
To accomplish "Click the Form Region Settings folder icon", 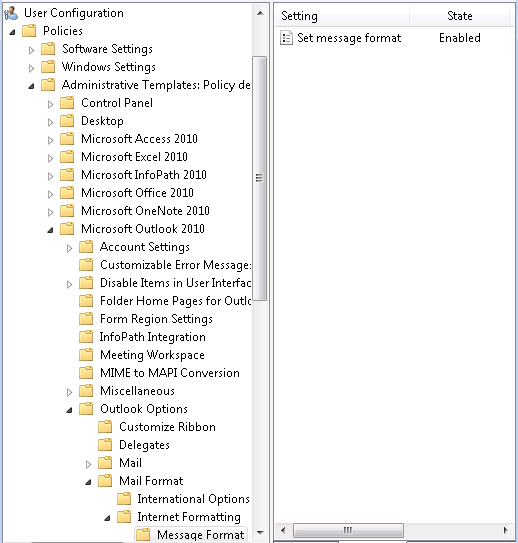I will coord(86,319).
